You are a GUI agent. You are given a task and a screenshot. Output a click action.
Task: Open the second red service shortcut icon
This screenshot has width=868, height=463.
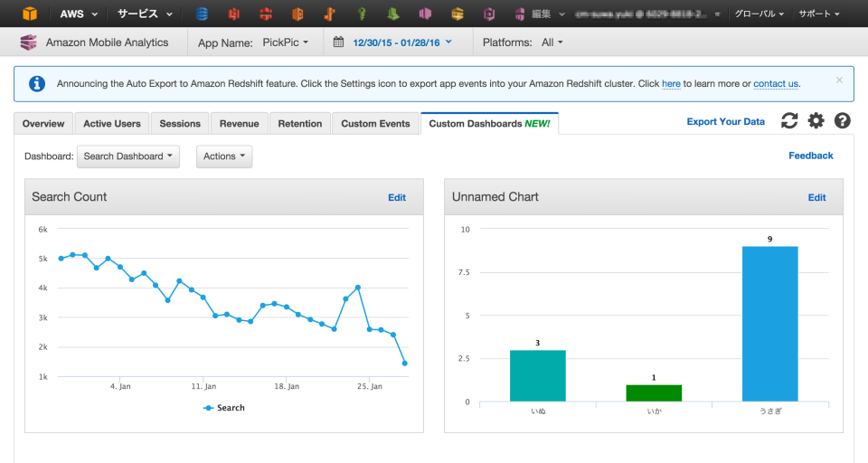pyautogui.click(x=266, y=14)
